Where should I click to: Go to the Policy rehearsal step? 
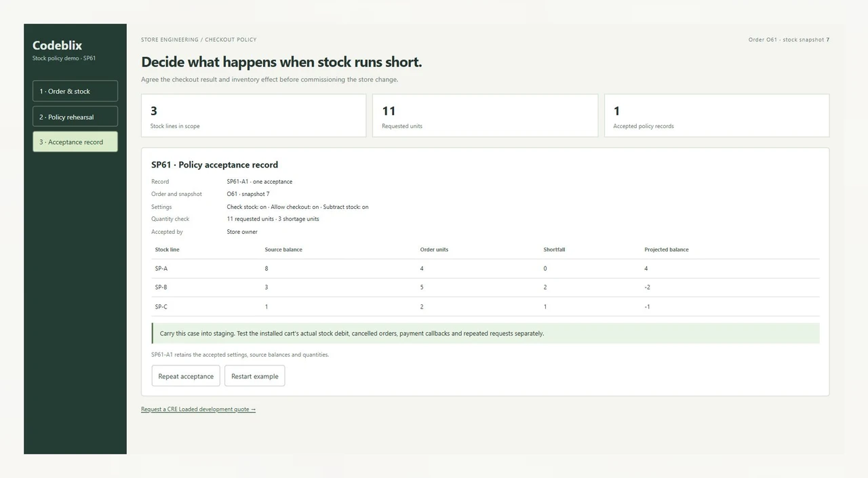pyautogui.click(x=75, y=117)
